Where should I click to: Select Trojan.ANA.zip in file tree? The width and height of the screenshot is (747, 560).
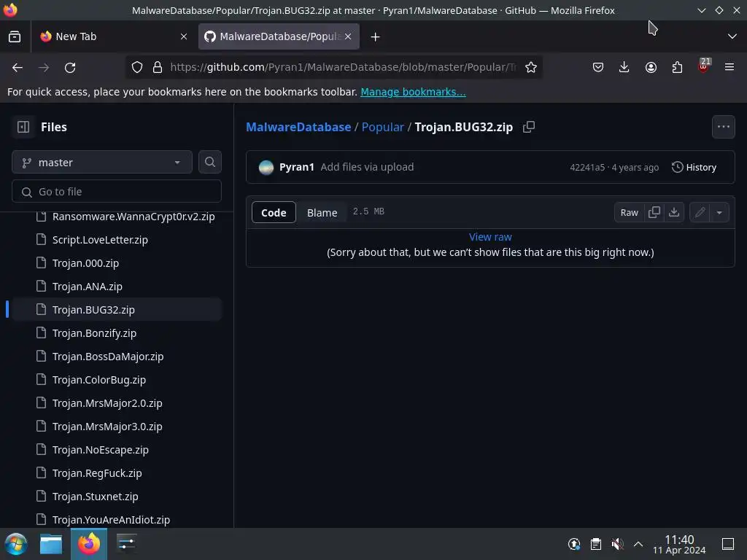[x=117, y=286]
